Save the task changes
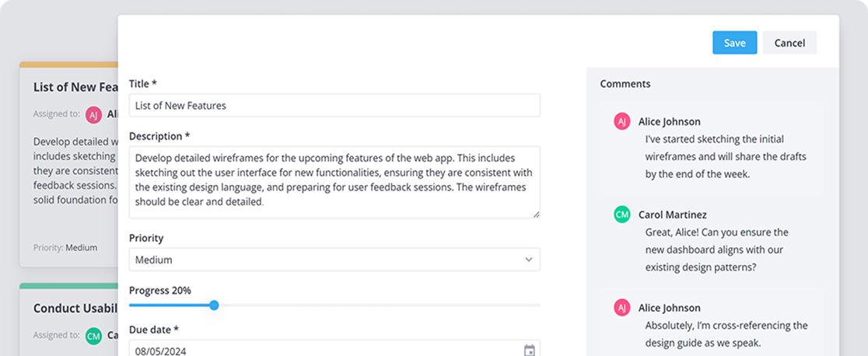Viewport: 868px width, 356px height. pos(734,43)
